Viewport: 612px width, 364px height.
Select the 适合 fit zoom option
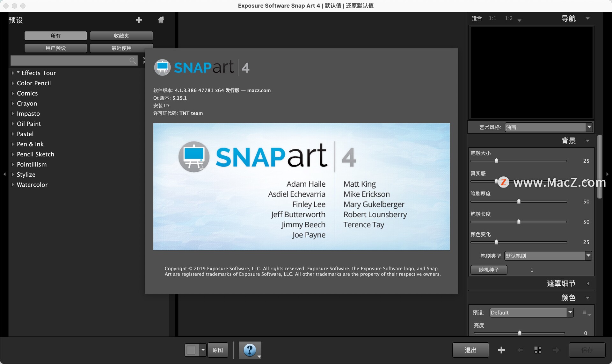coord(477,18)
